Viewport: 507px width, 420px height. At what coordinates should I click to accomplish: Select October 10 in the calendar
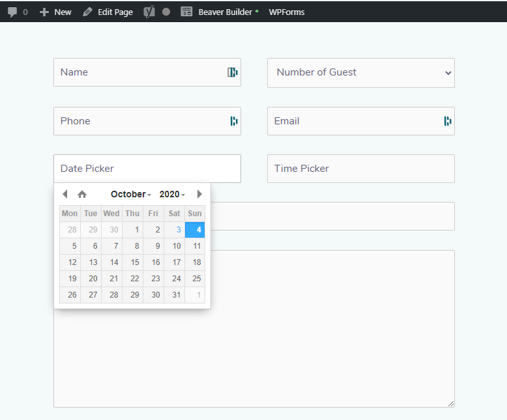174,246
